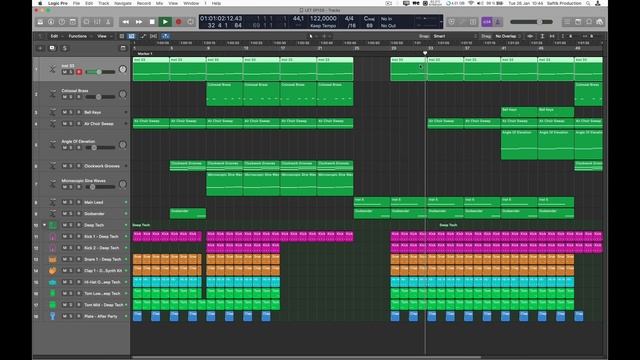The width and height of the screenshot is (640, 360).
Task: Open Quick Help in the control bar
Action: 62,22
